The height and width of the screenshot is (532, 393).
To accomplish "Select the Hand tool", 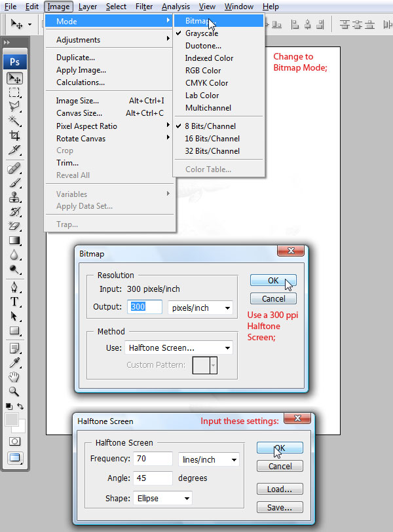I will [x=14, y=377].
